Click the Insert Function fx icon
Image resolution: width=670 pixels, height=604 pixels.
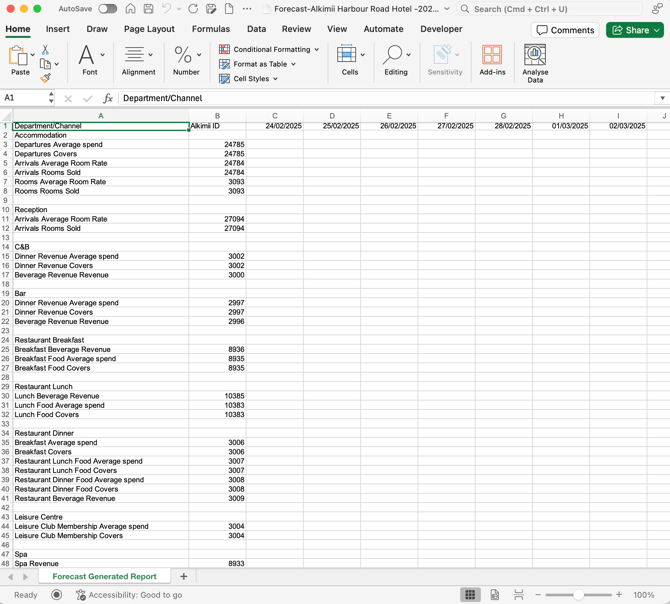108,98
